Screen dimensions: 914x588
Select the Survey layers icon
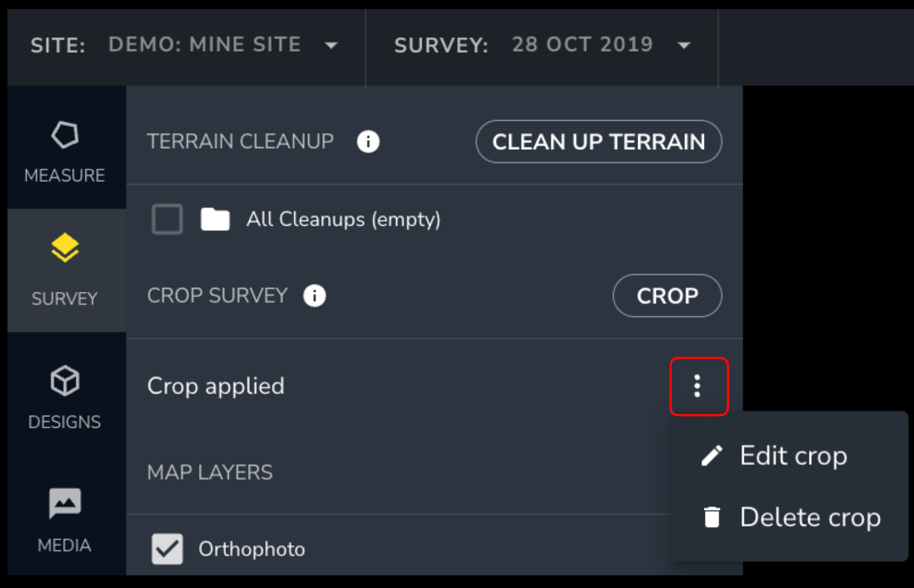tap(64, 248)
